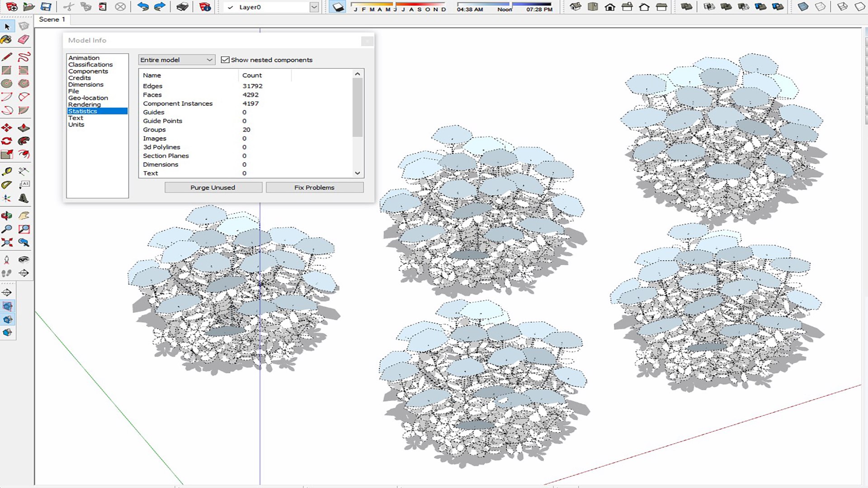Choose the Tape Measure tool
This screenshot has height=488, width=868.
click(7, 171)
